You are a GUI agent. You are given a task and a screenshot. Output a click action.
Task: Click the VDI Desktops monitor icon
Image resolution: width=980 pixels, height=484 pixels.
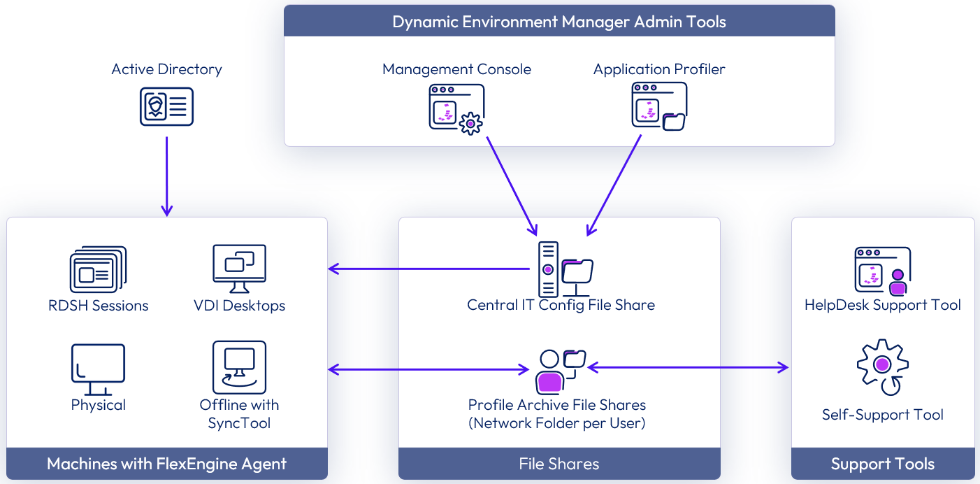pyautogui.click(x=239, y=269)
